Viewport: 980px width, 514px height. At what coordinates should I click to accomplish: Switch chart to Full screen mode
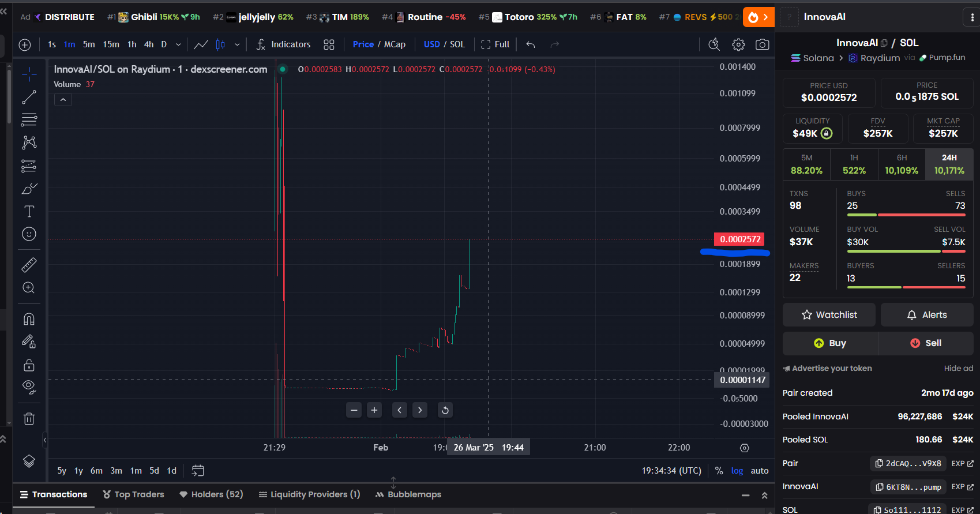(x=495, y=44)
